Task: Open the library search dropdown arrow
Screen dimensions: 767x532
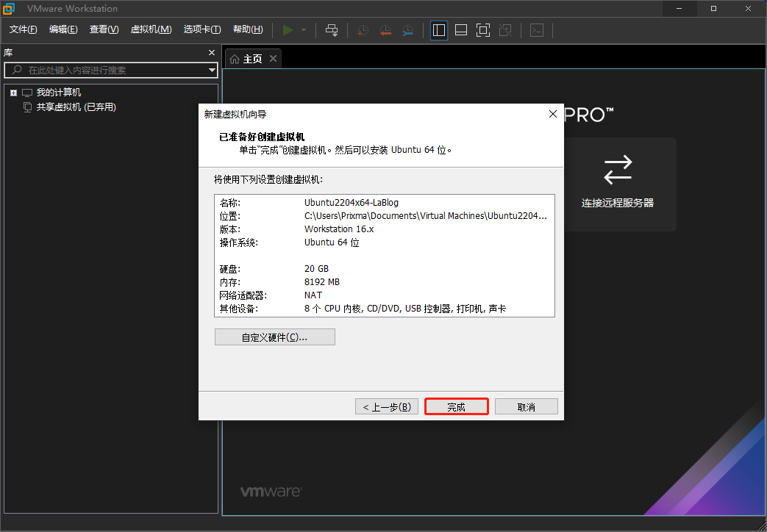Action: point(212,71)
